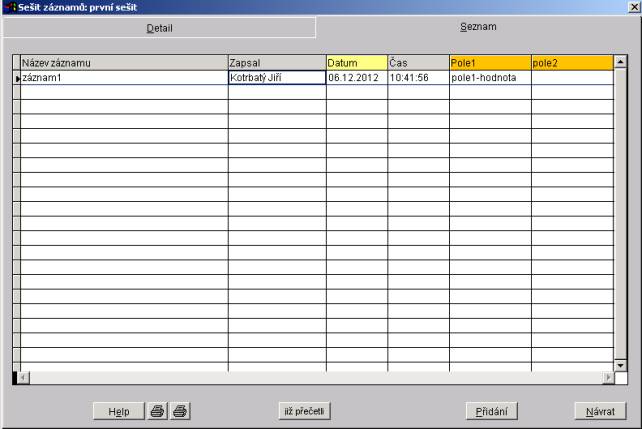Select the Kotrbatý Jiří cell
The width and height of the screenshot is (642, 429).
(x=276, y=77)
